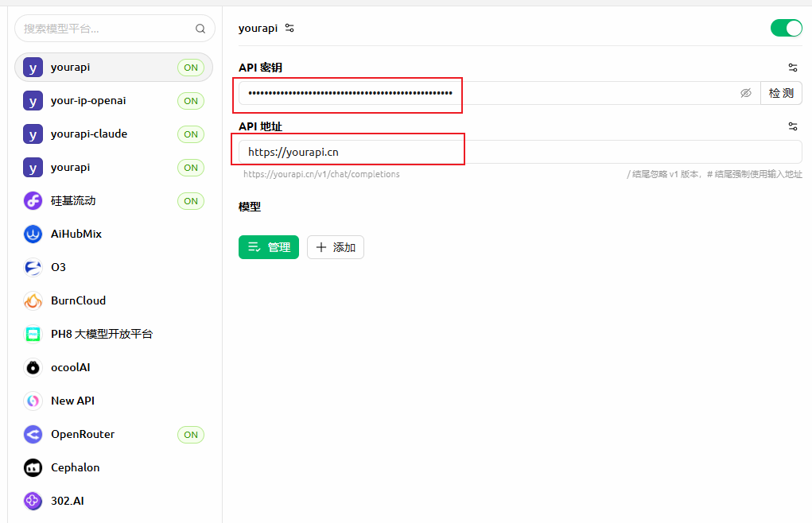
Task: Open the O3 provider entry
Action: click(x=114, y=267)
